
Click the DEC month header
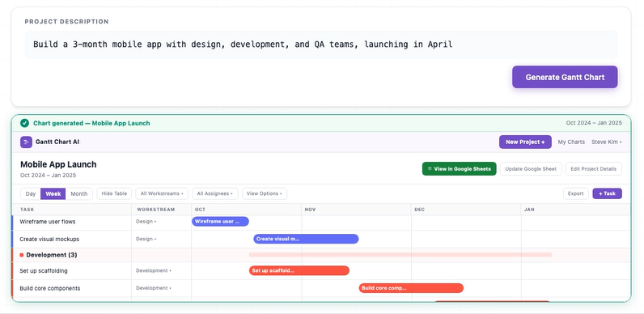419,210
